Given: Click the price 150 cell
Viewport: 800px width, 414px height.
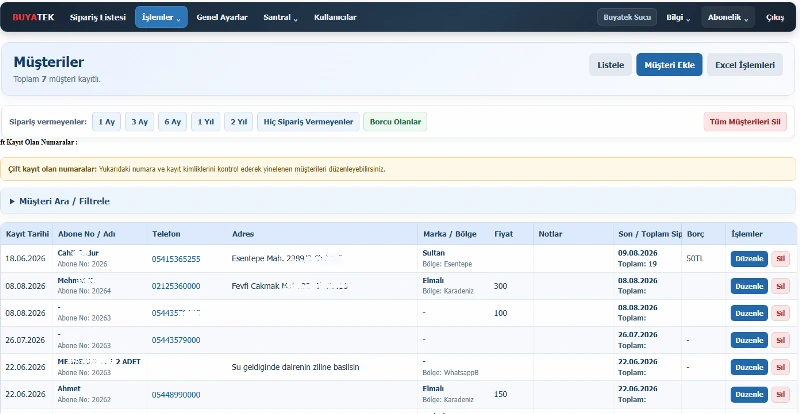Looking at the screenshot, I should [501, 395].
